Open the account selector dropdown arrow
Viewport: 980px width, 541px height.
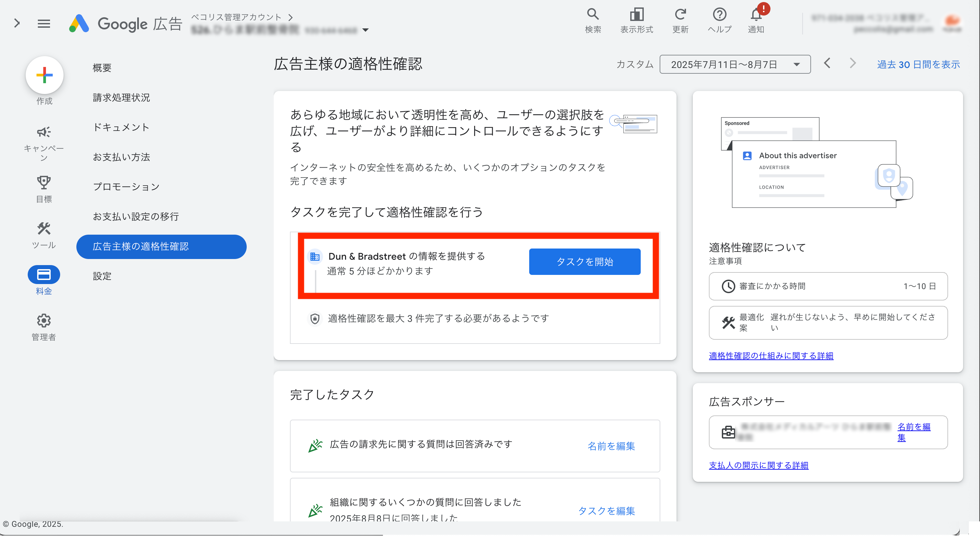(x=366, y=30)
